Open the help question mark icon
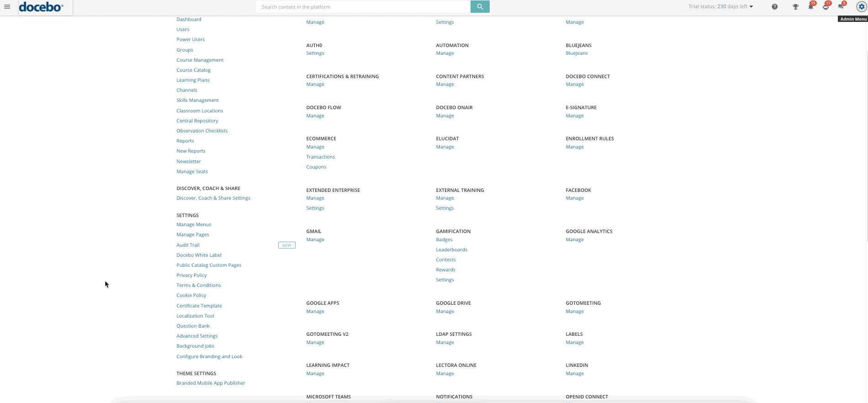The height and width of the screenshot is (403, 868). point(774,7)
